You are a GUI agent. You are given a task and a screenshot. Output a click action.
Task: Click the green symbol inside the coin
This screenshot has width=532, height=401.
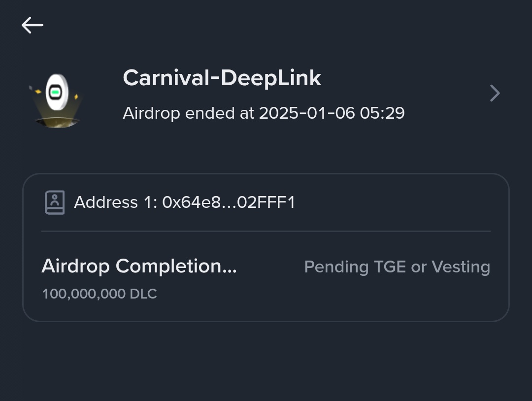[x=56, y=92]
